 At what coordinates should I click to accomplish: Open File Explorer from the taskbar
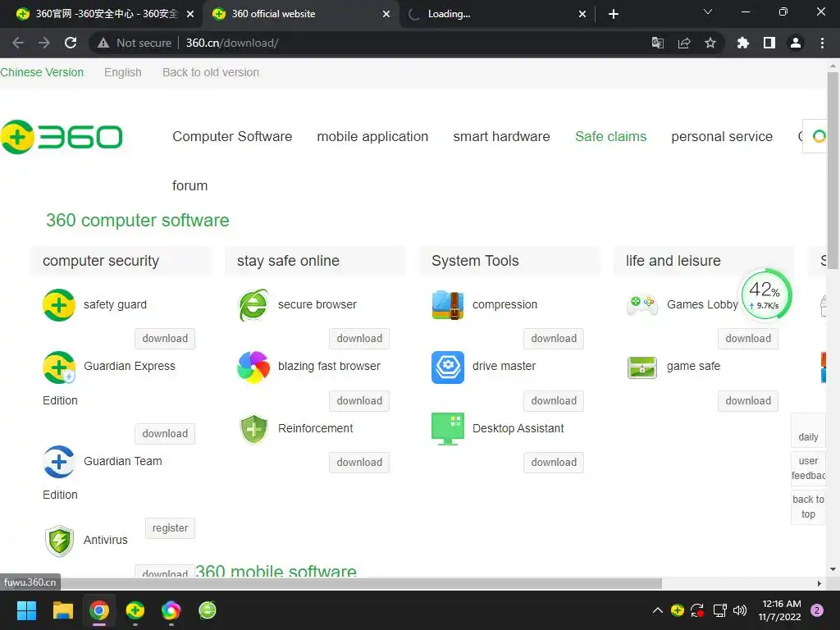point(62,610)
